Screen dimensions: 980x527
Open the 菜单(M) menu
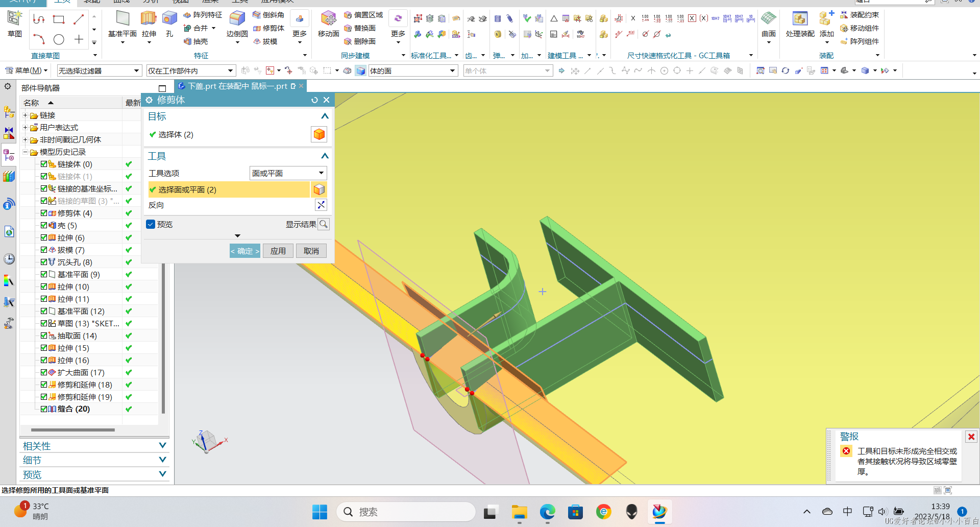tap(26, 70)
